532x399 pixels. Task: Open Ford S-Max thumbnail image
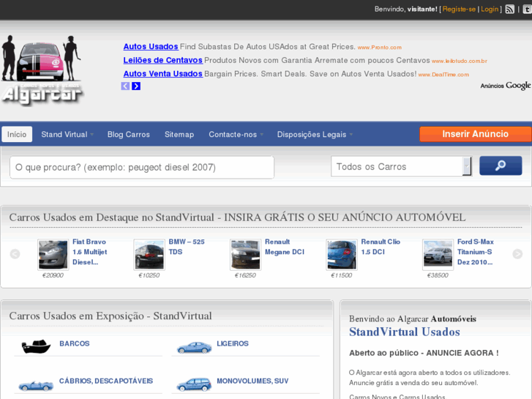click(438, 255)
